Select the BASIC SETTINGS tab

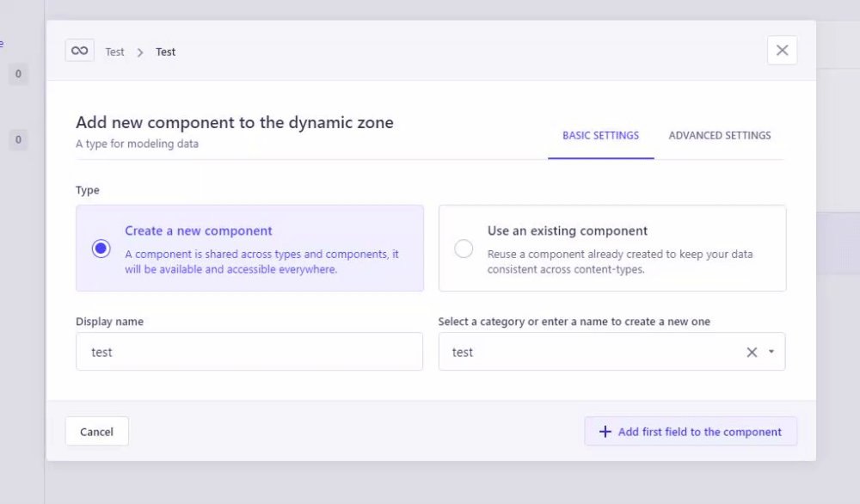(600, 135)
